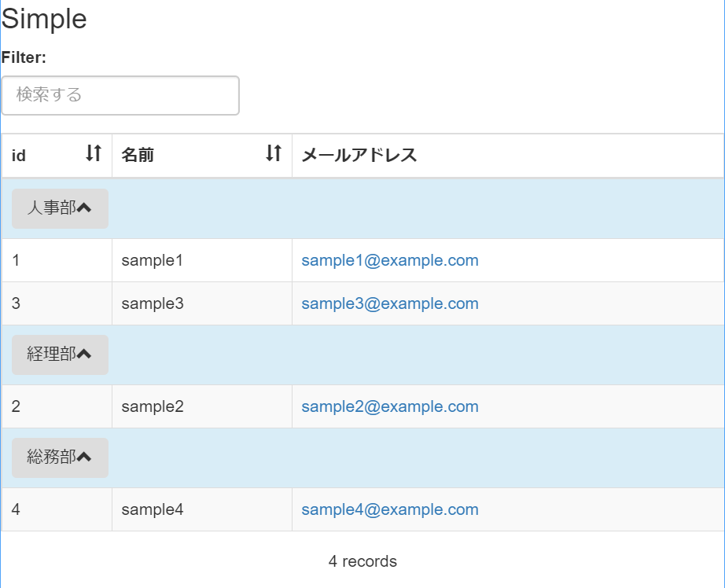725x588 pixels.
Task: Click the id cell with value 1
Action: [x=17, y=260]
